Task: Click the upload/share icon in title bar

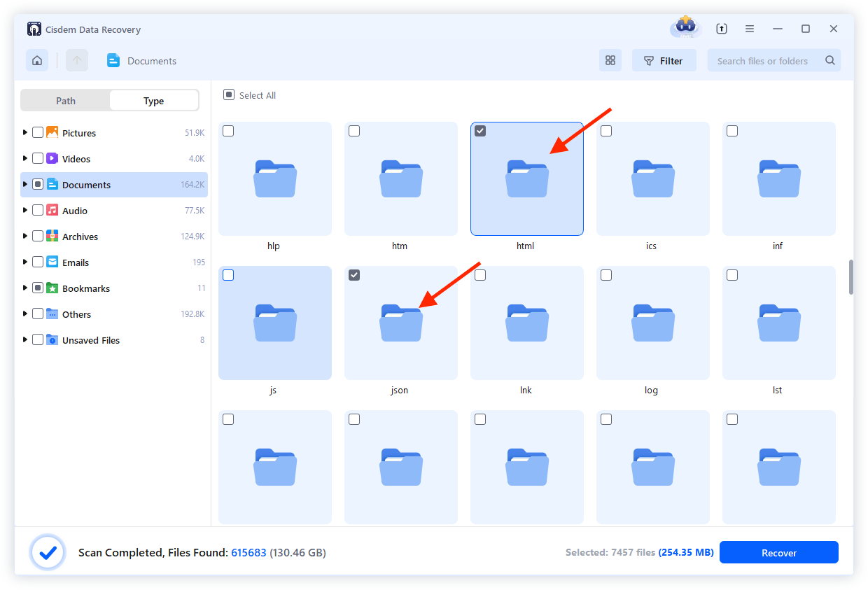Action: tap(722, 29)
